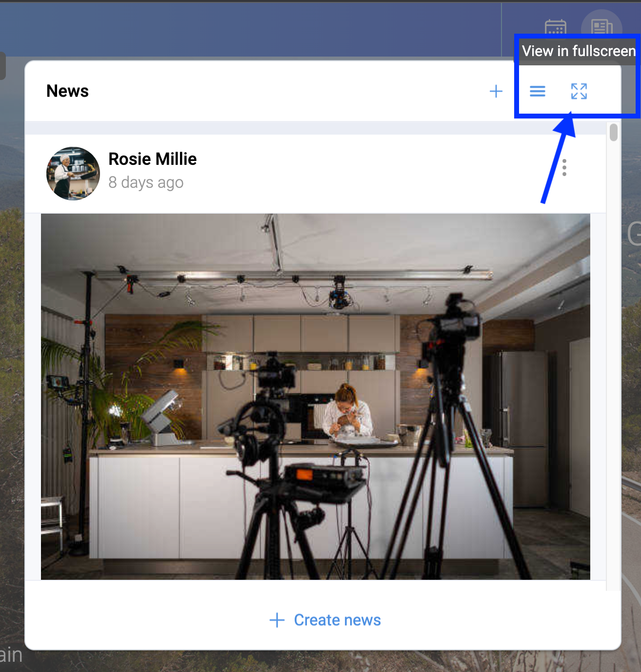Click the "ain" text at bottom left
This screenshot has height=672, width=641.
pyautogui.click(x=11, y=655)
